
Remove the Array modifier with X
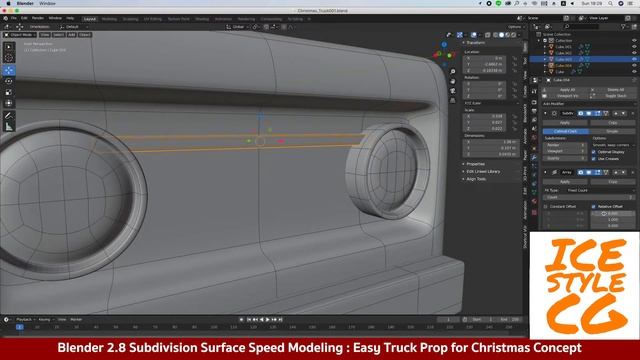coord(633,173)
